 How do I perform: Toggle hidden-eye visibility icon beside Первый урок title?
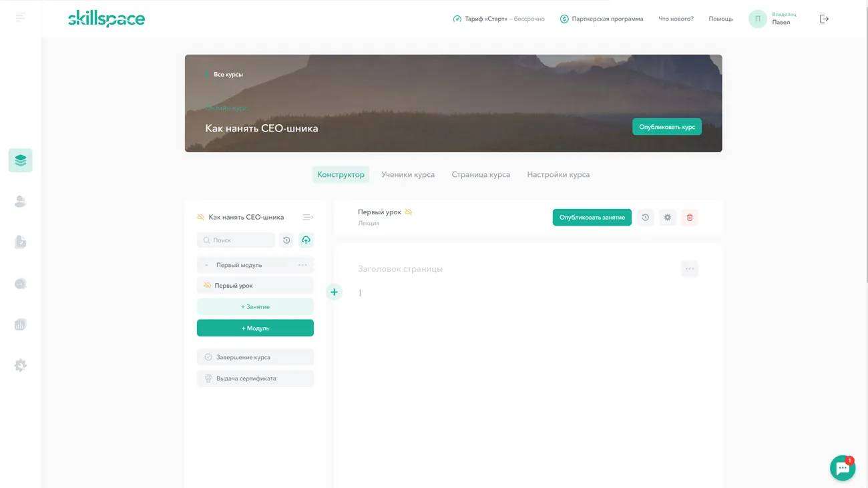(x=409, y=212)
